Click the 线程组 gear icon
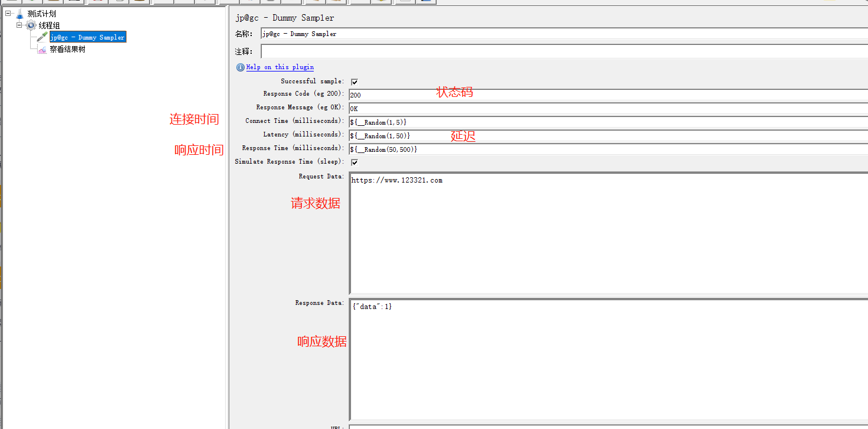The width and height of the screenshot is (868, 429). point(31,25)
